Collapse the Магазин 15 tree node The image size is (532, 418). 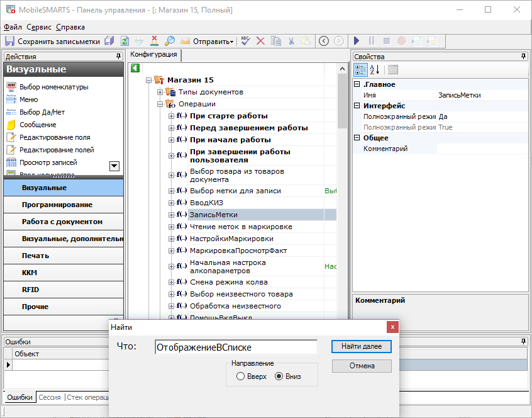click(x=148, y=80)
